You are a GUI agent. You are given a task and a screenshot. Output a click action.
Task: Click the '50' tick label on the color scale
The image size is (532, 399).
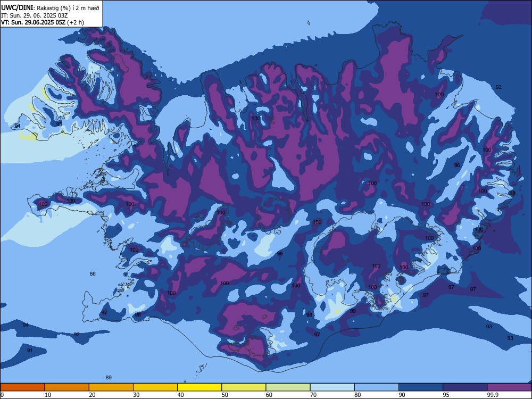(225, 395)
